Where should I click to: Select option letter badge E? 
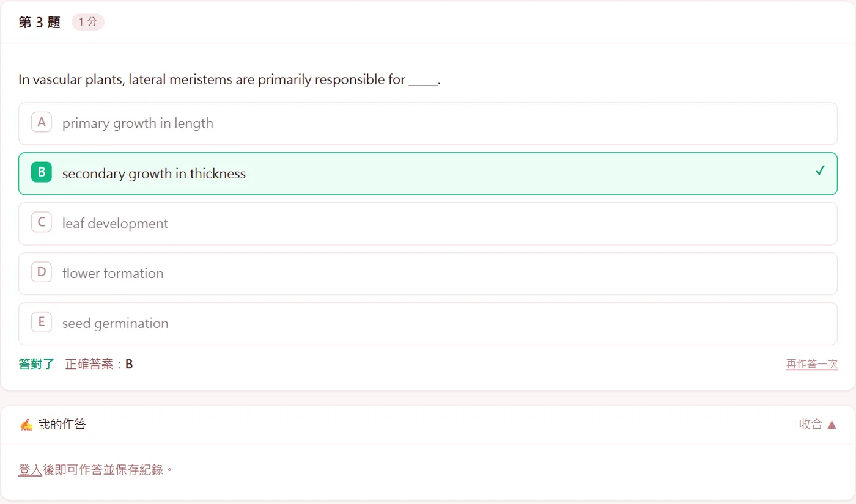pyautogui.click(x=42, y=323)
